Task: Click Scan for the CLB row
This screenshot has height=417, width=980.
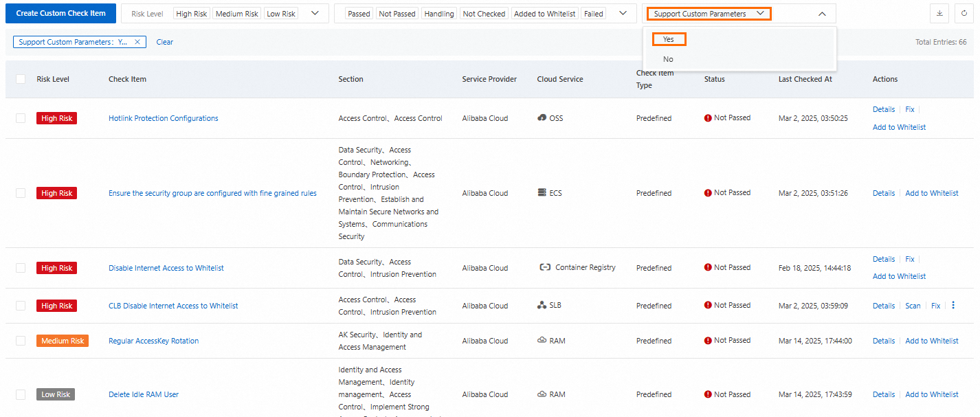Action: (913, 306)
